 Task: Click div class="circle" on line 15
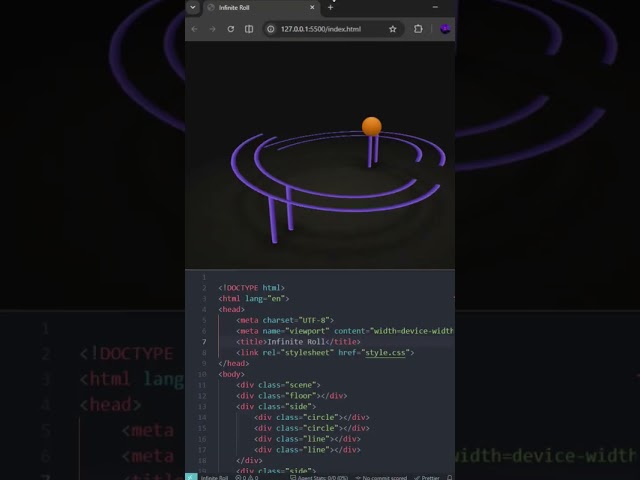tap(312, 428)
